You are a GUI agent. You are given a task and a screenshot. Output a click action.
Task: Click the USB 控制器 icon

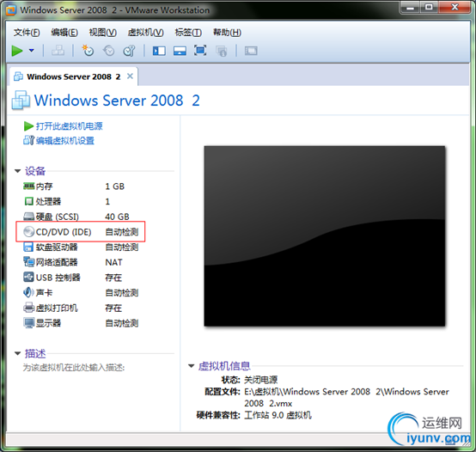coord(28,277)
